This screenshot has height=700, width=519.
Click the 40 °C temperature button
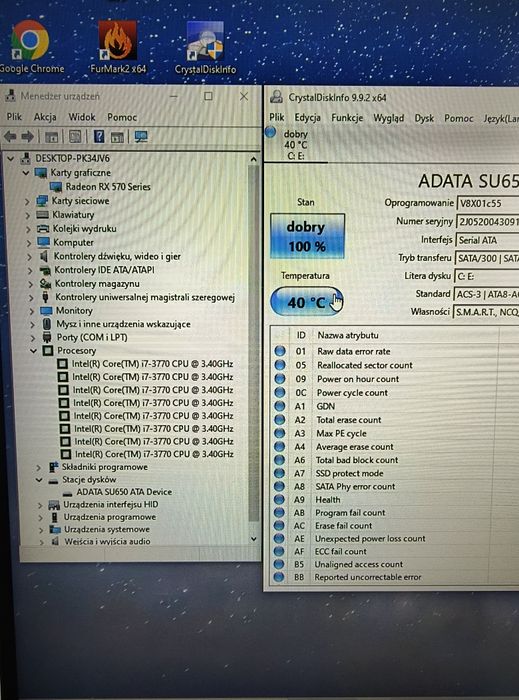tap(307, 302)
